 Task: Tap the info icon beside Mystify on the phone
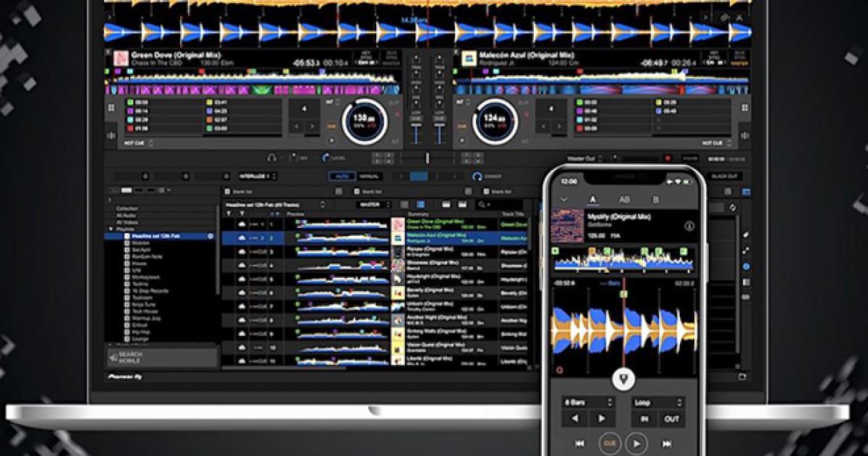point(689,226)
